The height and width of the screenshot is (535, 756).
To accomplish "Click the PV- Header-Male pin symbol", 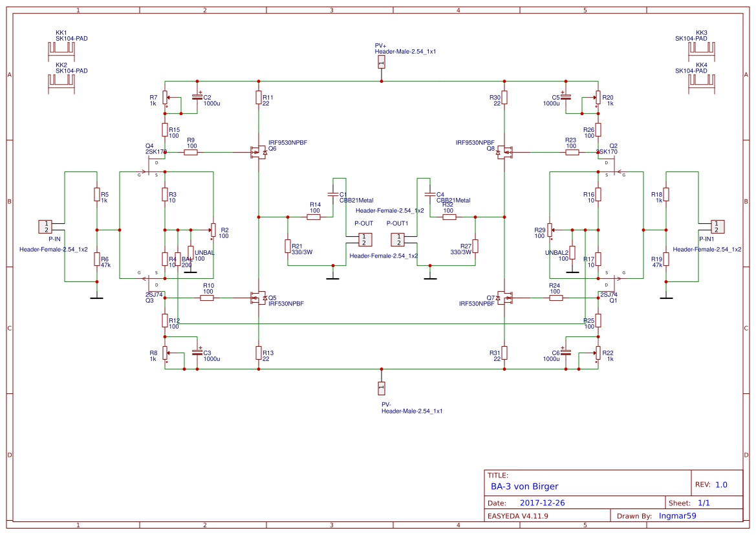I will coord(382,387).
